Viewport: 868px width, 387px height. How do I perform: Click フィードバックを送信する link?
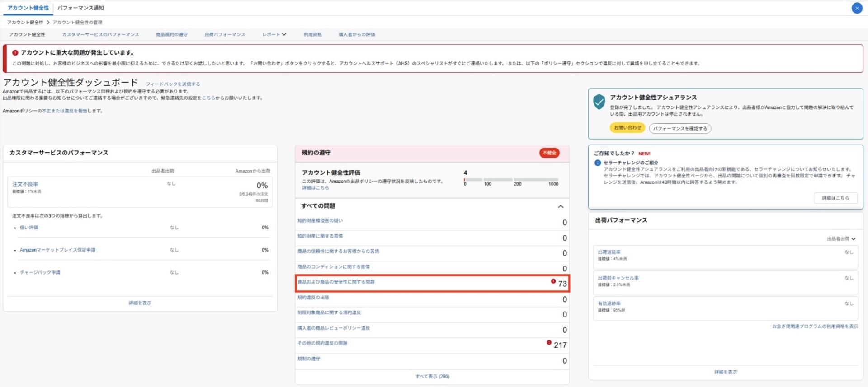point(173,84)
